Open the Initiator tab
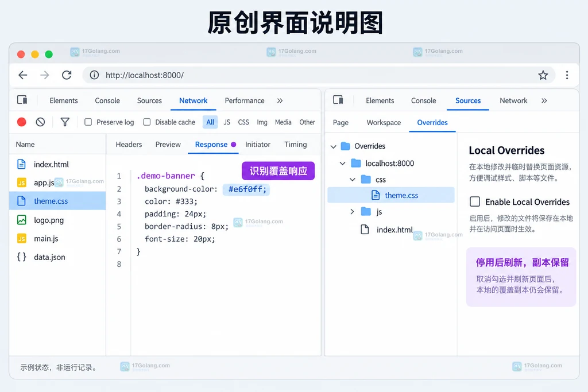Image resolution: width=588 pixels, height=392 pixels. pos(258,144)
